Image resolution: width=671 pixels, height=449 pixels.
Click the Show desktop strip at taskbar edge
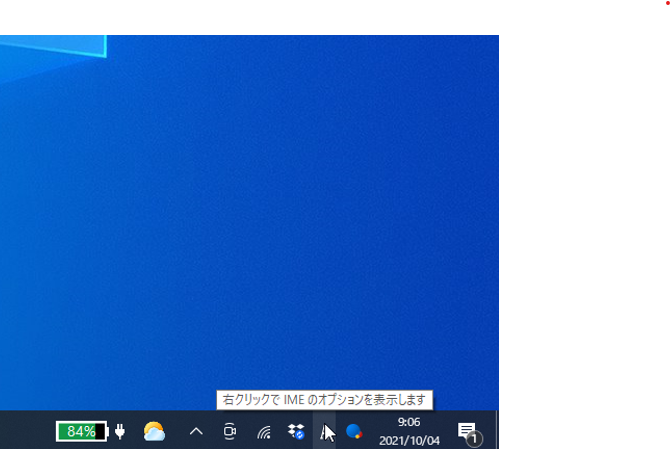pos(496,430)
